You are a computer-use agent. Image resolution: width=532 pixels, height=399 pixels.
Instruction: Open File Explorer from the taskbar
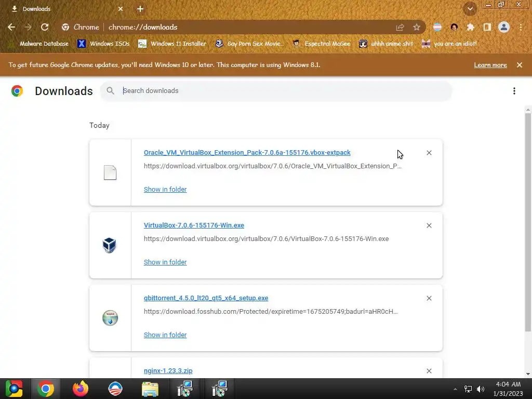coord(150,389)
